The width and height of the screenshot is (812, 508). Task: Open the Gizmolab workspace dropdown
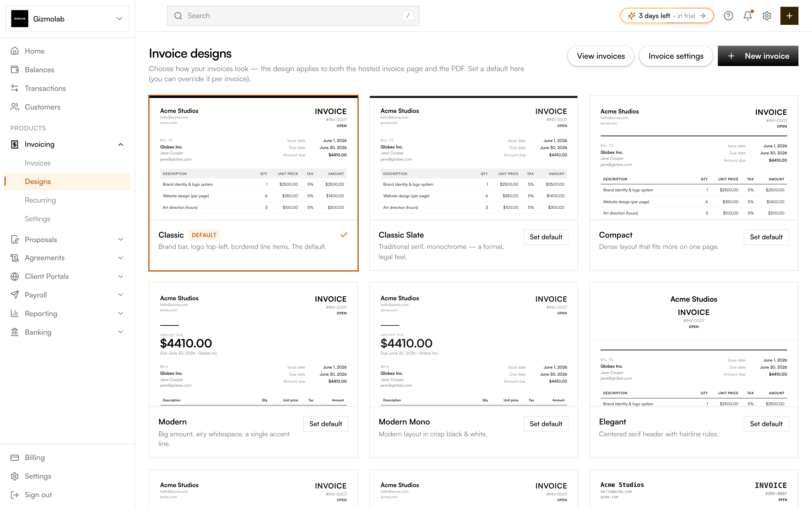67,19
